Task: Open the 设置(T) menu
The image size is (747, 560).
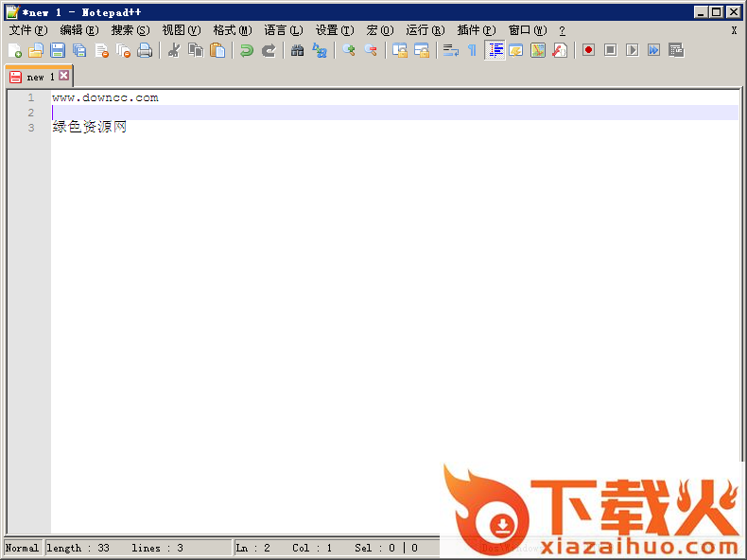Action: [x=335, y=30]
